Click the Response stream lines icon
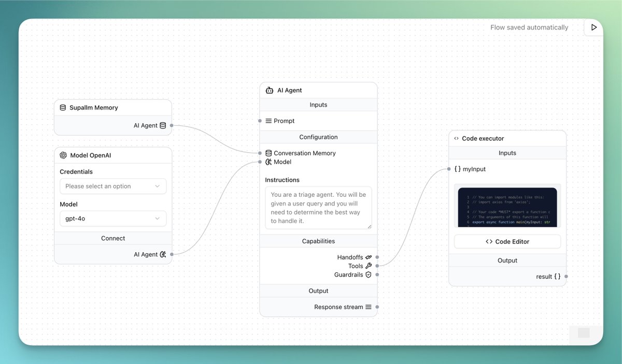Viewport: 622px width, 364px height. (x=370, y=307)
